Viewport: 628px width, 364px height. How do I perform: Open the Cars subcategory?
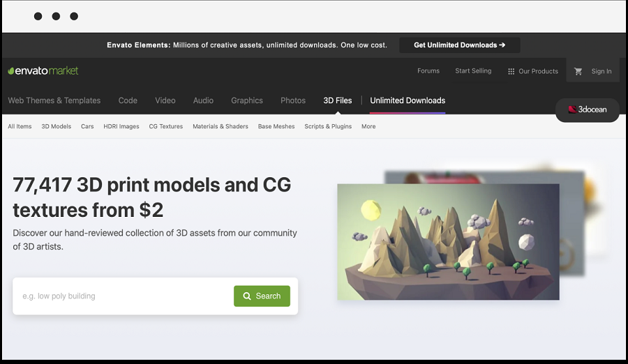[x=87, y=126]
